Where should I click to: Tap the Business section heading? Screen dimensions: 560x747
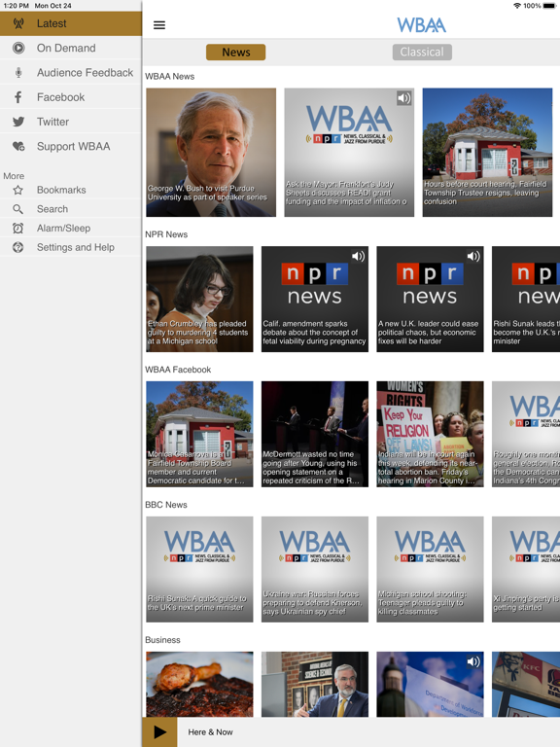[x=162, y=640]
